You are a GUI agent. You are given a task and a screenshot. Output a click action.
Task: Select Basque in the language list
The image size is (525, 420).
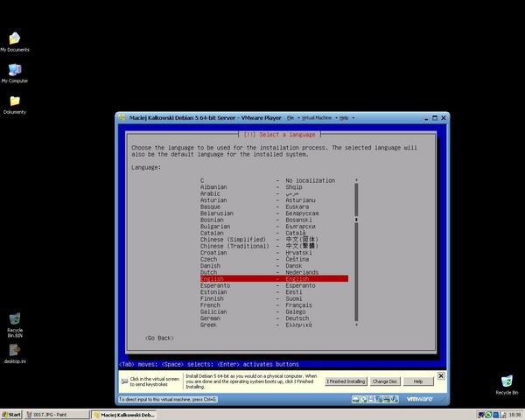(274, 206)
